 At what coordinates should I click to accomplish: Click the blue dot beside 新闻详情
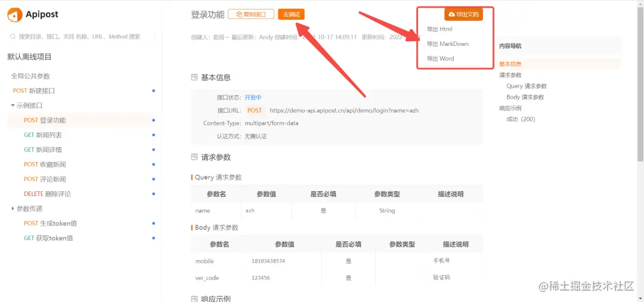154,150
